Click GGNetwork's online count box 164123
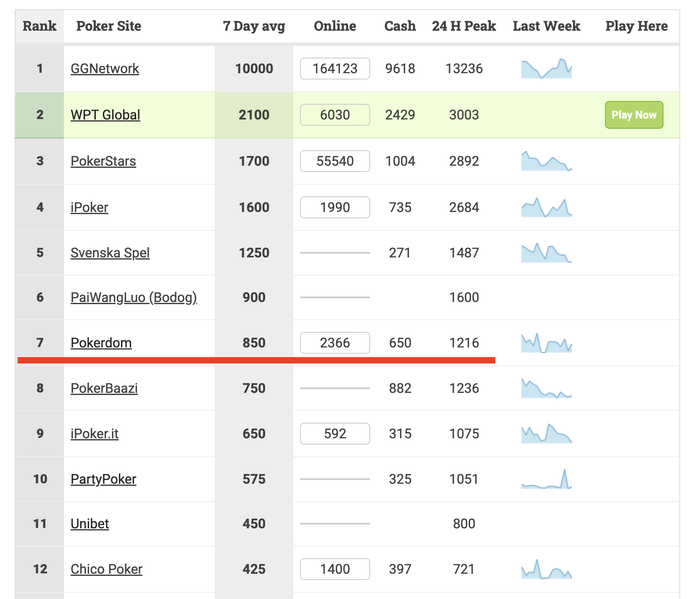Viewport: 700px width, 599px height. [x=335, y=69]
